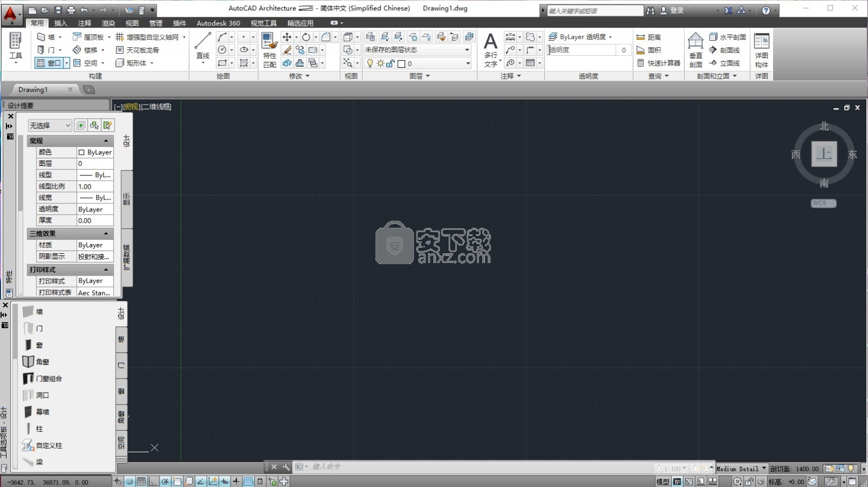
Task: Choose the 洞口 opening tool in palette
Action: (36, 395)
